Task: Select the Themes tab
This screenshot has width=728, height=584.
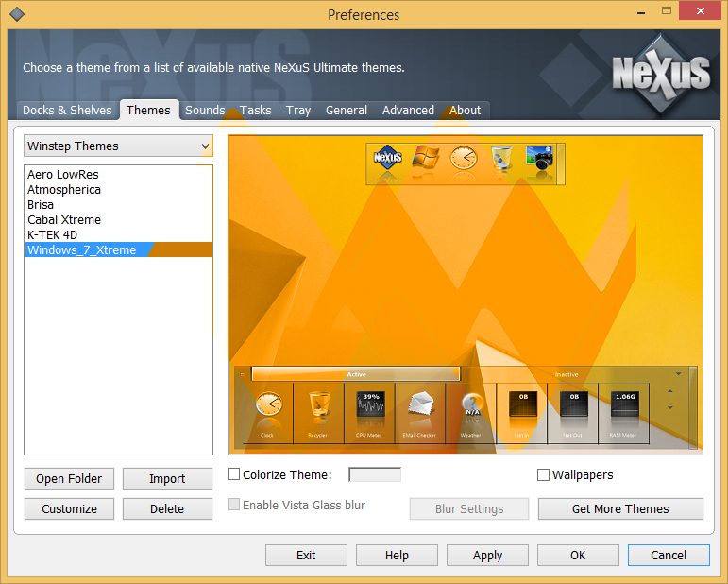Action: click(x=148, y=111)
